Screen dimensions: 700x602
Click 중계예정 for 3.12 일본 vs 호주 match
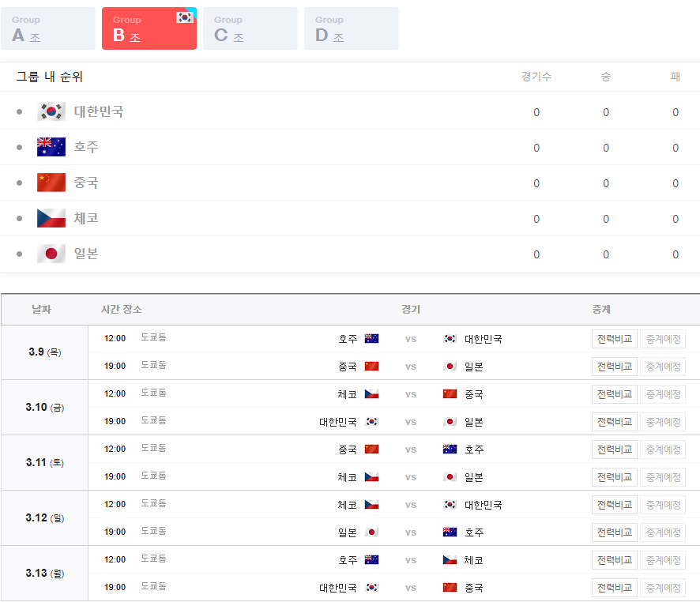coord(663,532)
